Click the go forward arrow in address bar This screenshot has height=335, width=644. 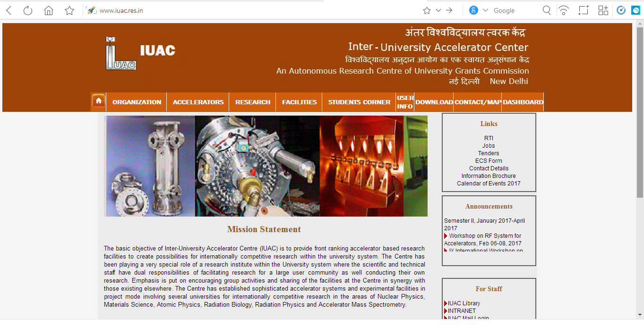[x=449, y=10]
